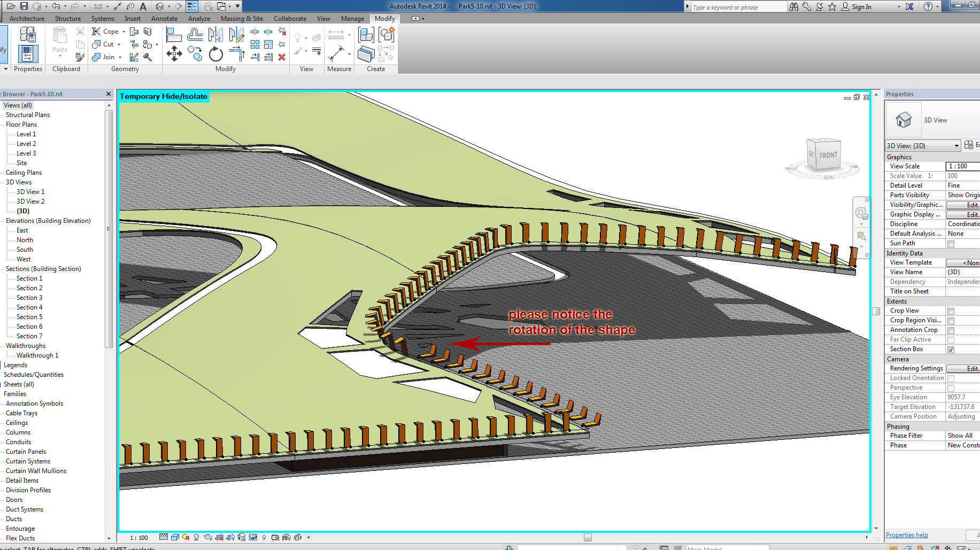Click the ViewCube FRONT face
The width and height of the screenshot is (980, 550).
pos(828,155)
